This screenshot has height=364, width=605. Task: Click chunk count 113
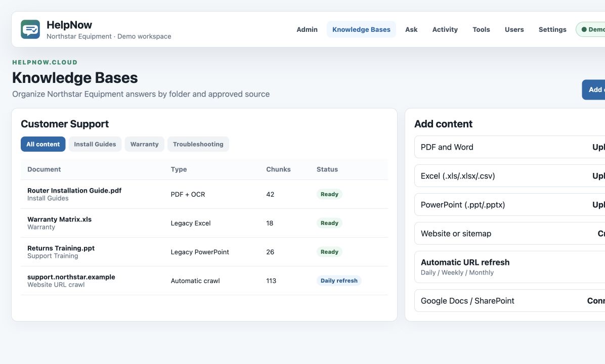(x=271, y=281)
